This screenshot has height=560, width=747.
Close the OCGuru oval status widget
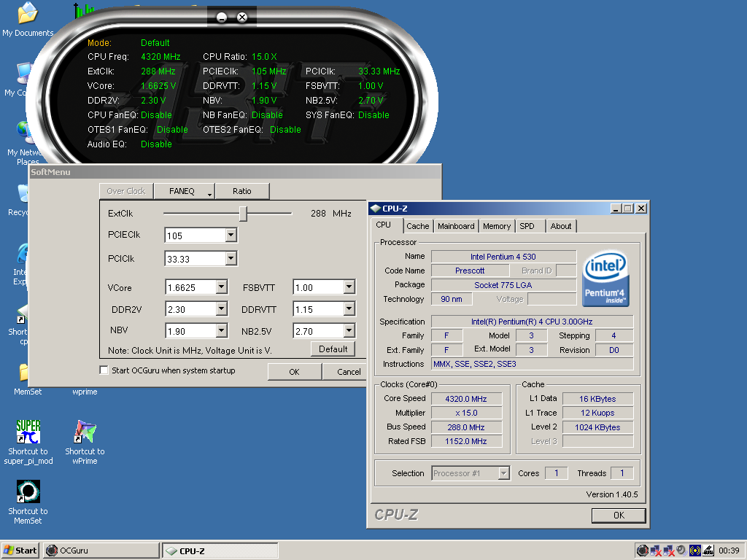click(x=242, y=17)
